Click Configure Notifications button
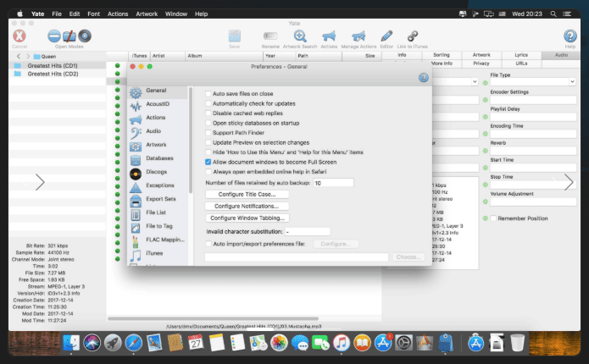This screenshot has width=589, height=364. click(247, 206)
